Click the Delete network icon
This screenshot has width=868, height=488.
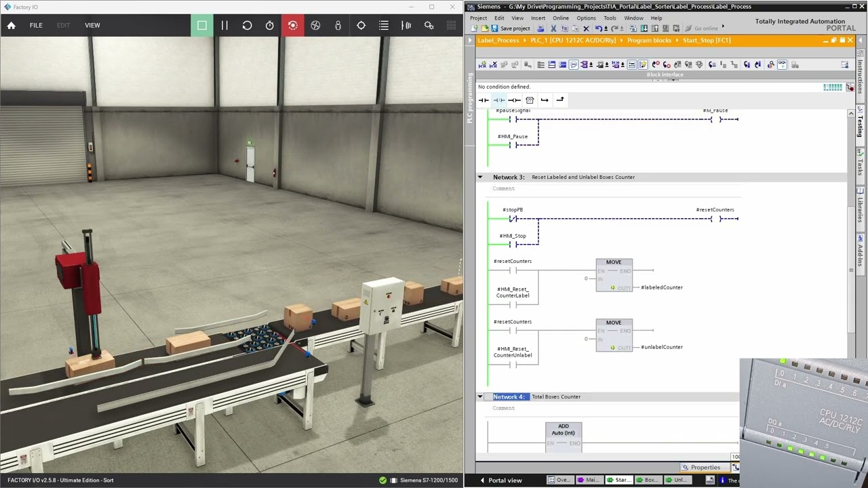click(x=493, y=65)
